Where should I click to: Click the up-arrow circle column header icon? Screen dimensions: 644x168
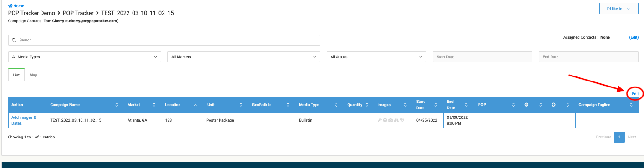click(526, 105)
